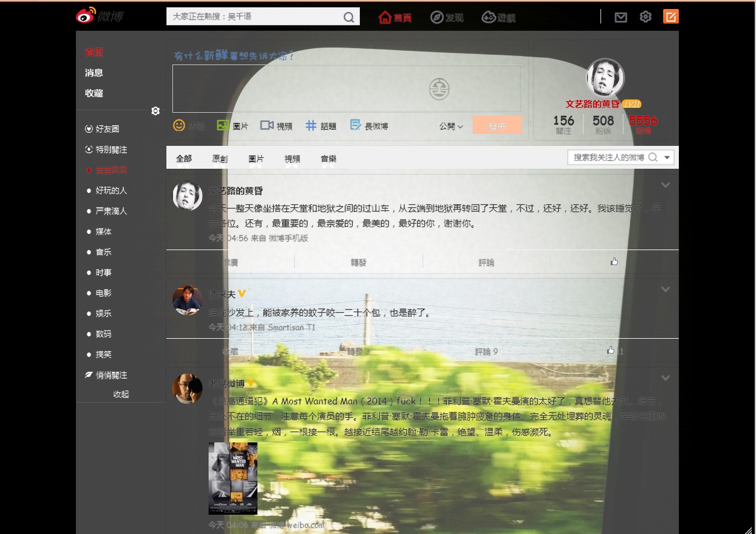This screenshot has height=534, width=756.
Task: Select 音乐 group in sidebar
Action: coord(104,252)
